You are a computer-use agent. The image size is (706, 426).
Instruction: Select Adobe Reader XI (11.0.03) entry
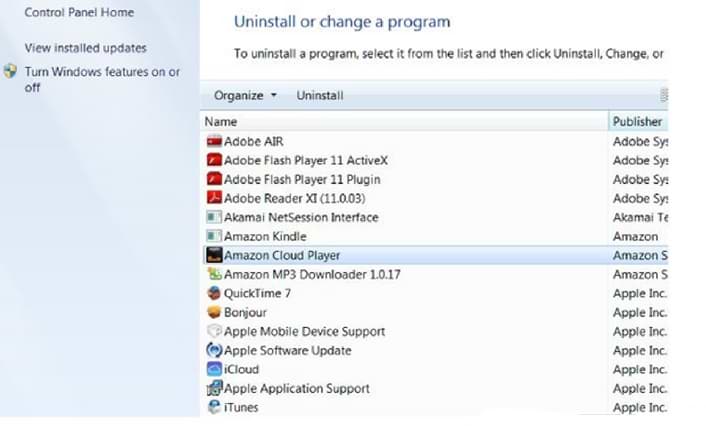[294, 198]
